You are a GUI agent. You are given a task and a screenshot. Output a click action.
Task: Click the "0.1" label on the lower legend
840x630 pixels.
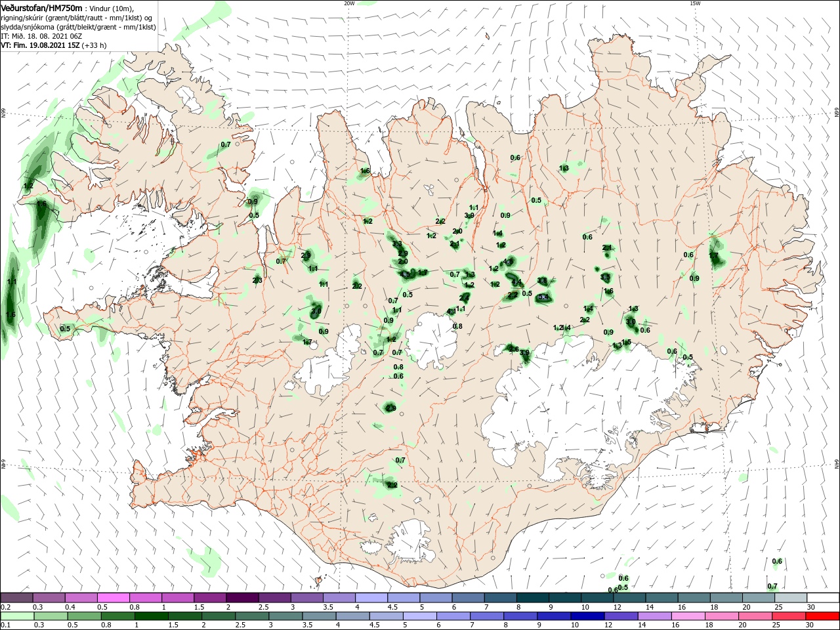click(6, 625)
